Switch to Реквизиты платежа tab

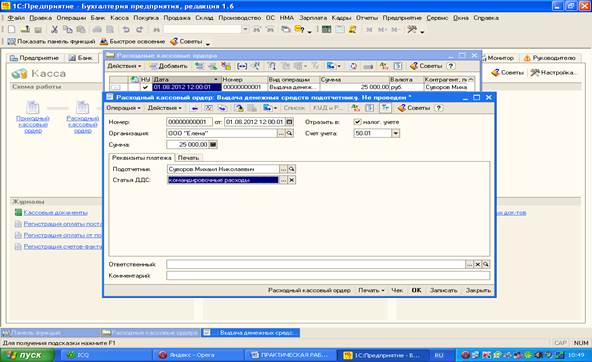pyautogui.click(x=142, y=158)
